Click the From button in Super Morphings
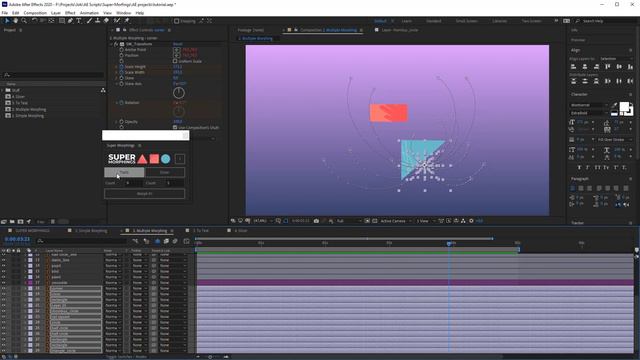 [x=124, y=172]
